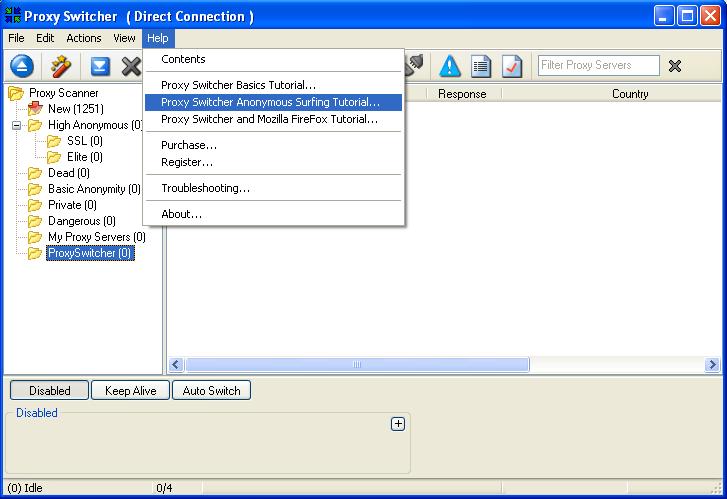Click the Basic Anonymity folder icon

(x=35, y=189)
